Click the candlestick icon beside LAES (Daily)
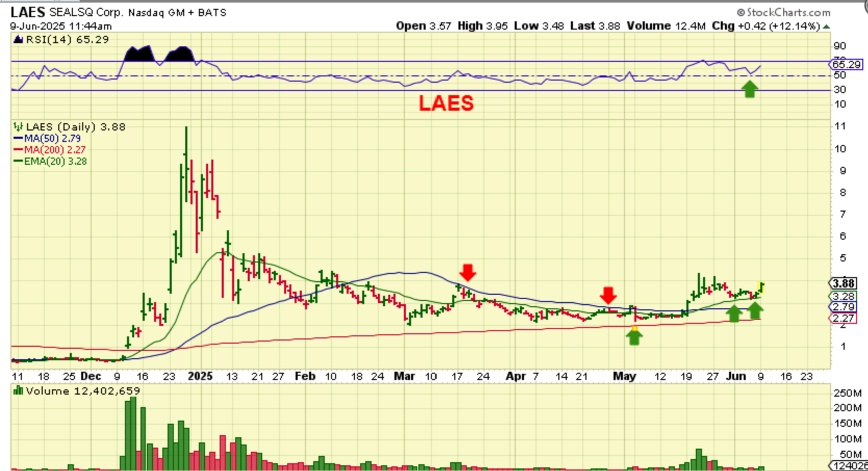 point(18,126)
